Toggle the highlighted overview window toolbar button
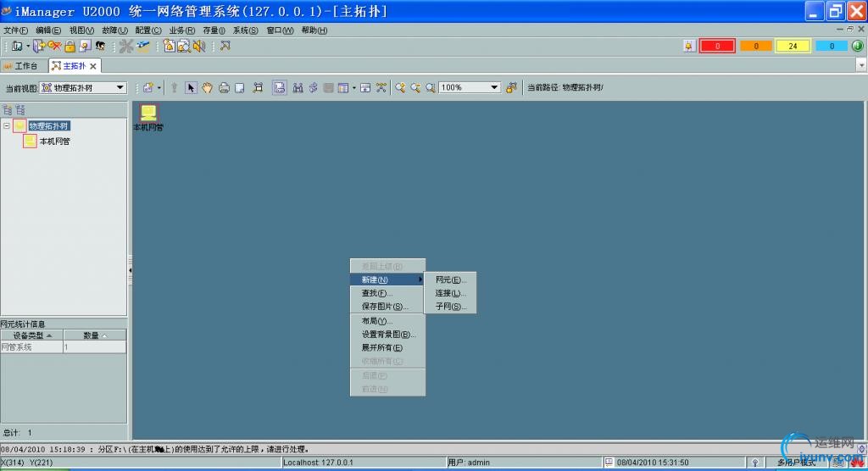The height and width of the screenshot is (471, 868). 280,87
